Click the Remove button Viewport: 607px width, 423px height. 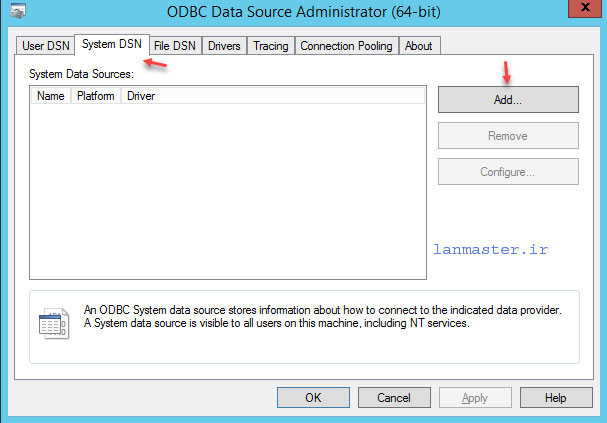point(508,136)
